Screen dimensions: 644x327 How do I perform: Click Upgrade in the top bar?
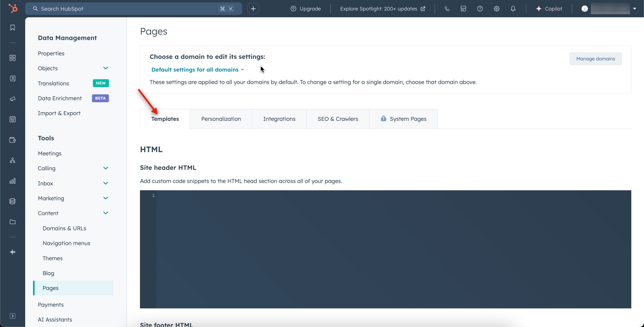306,9
